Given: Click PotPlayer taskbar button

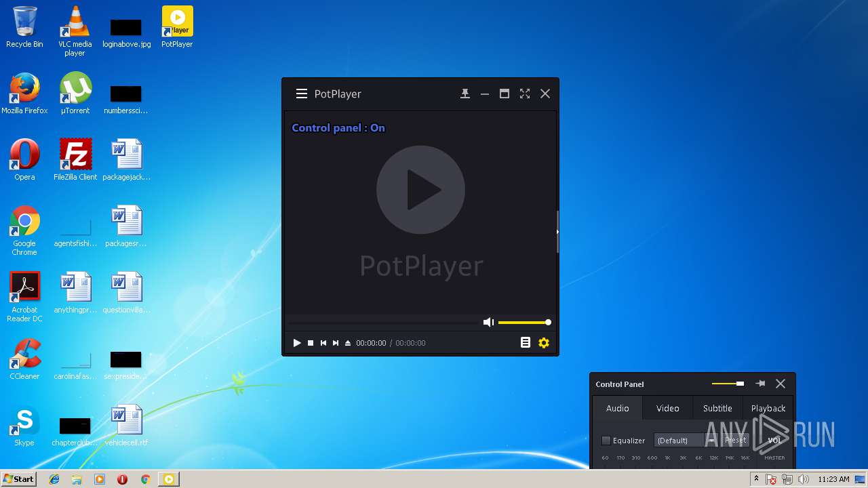Looking at the screenshot, I should (x=169, y=479).
